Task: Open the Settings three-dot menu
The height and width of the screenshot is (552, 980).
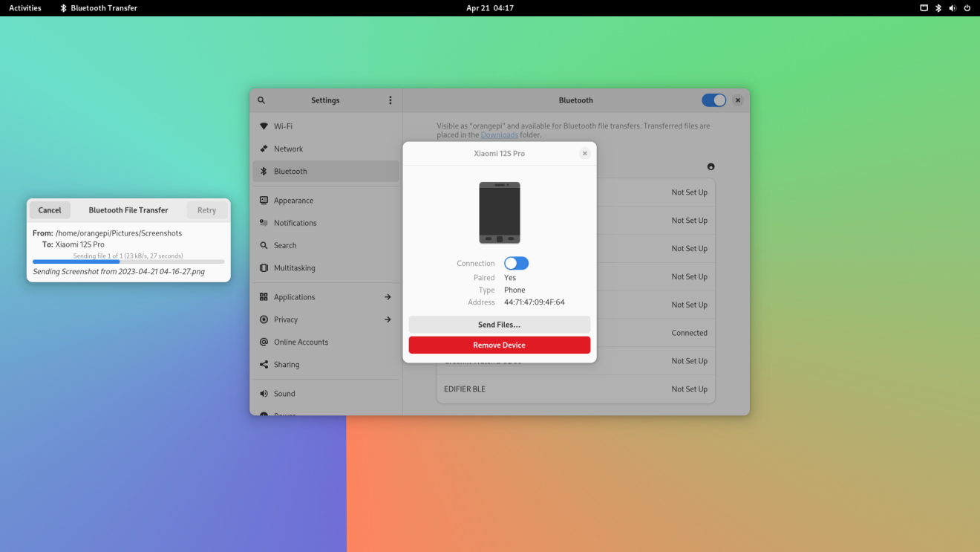Action: pos(391,100)
